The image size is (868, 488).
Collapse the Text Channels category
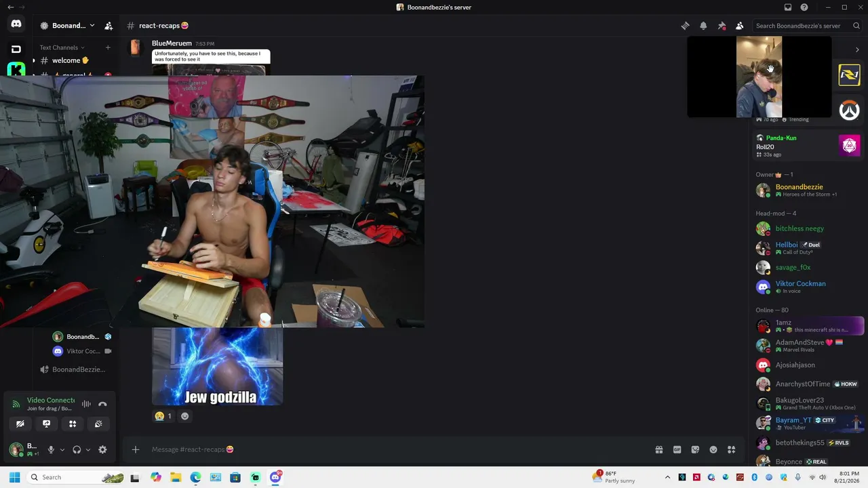coord(62,47)
